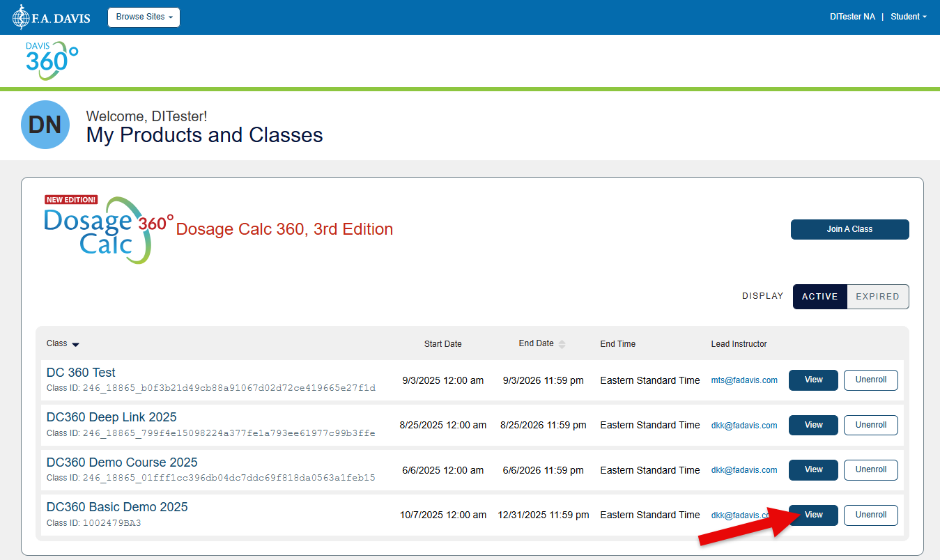Screen dimensions: 940x560
Task: Click start date 6/6/2025 12:00 am
Action: [443, 470]
